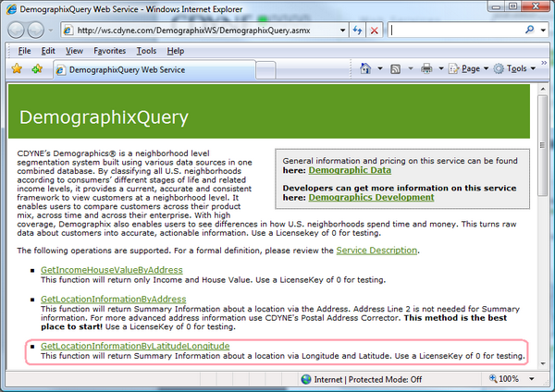Click the scrollbar down arrow
The width and height of the screenshot is (555, 392).
[x=543, y=363]
